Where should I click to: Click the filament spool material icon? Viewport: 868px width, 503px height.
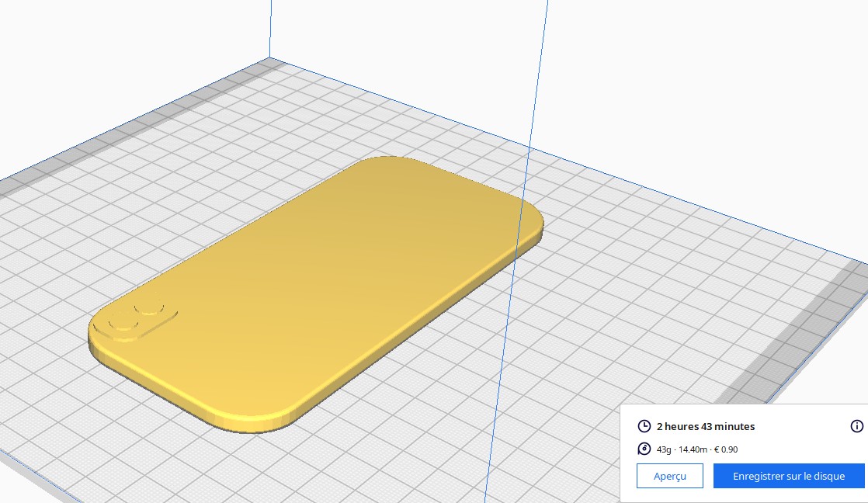pyautogui.click(x=644, y=449)
